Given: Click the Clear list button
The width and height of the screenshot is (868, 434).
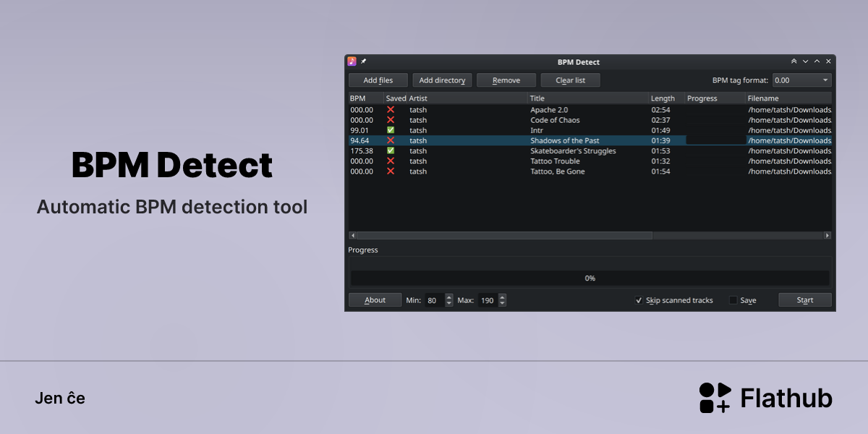Looking at the screenshot, I should tap(571, 80).
